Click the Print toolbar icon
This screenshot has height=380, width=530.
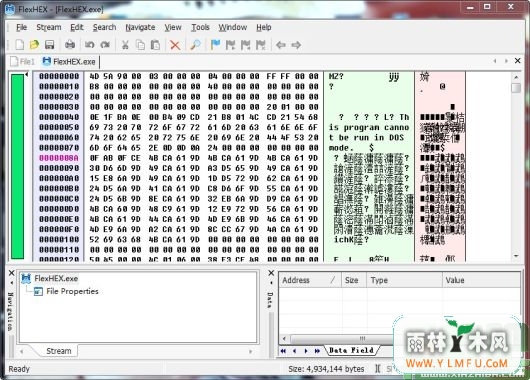pos(70,45)
